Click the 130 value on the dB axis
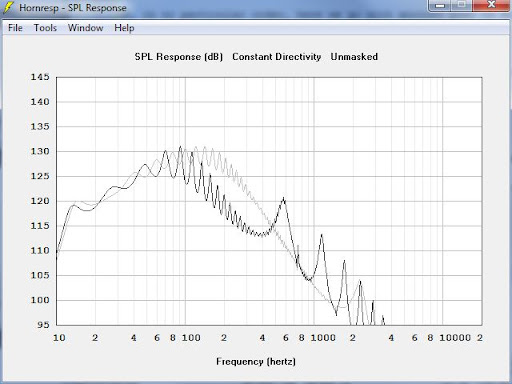This screenshot has height=384, width=512. (x=40, y=151)
